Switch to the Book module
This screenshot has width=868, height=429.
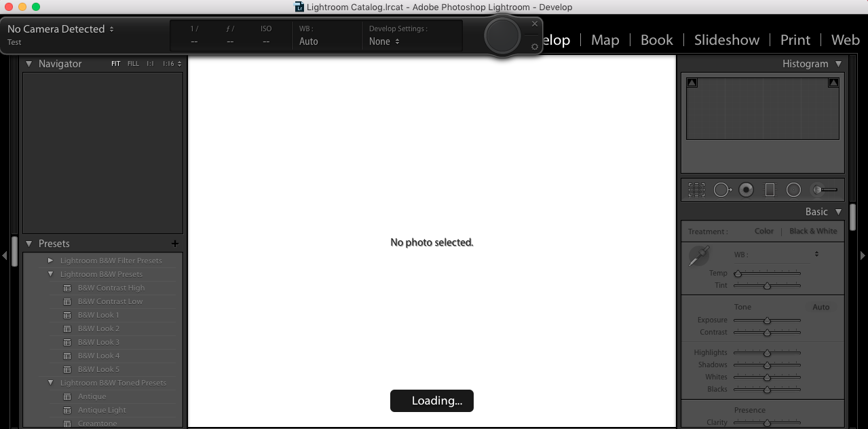tap(657, 40)
